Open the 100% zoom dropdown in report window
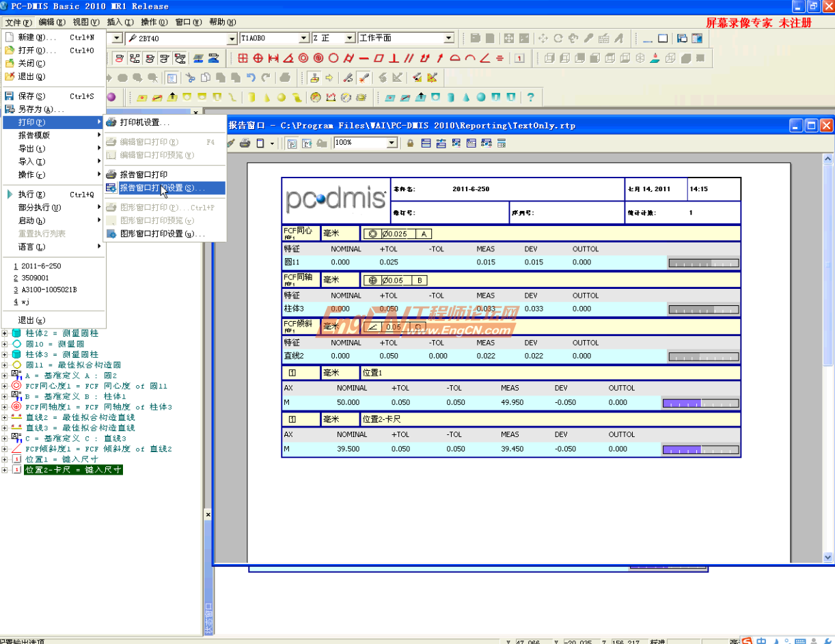Image resolution: width=835 pixels, height=644 pixels. (392, 143)
